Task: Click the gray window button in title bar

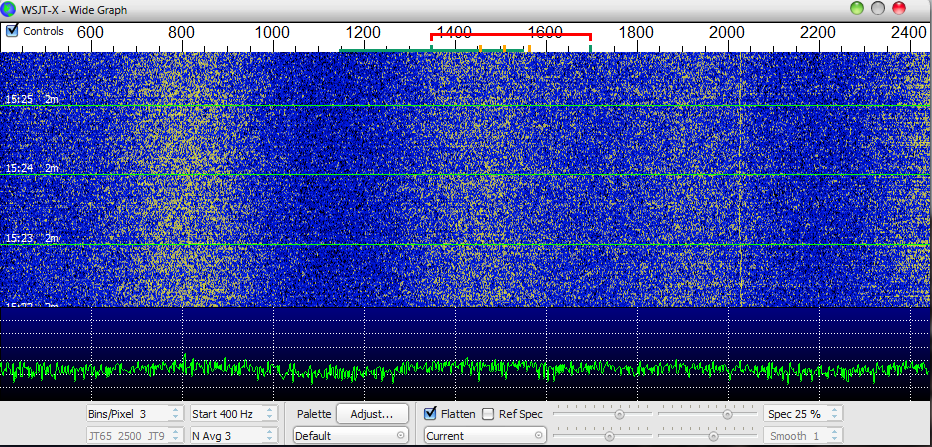Action: pos(878,8)
